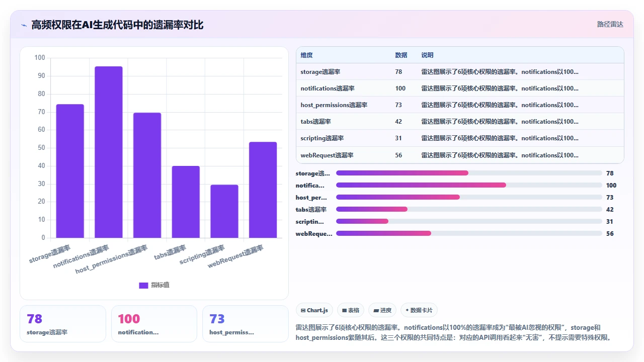Select the 数据卡片 tag

419,310
